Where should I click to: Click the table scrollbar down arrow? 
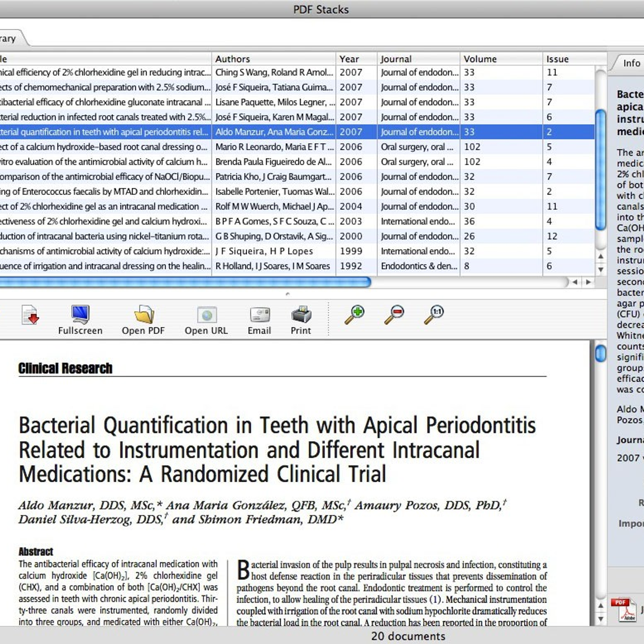pyautogui.click(x=601, y=269)
